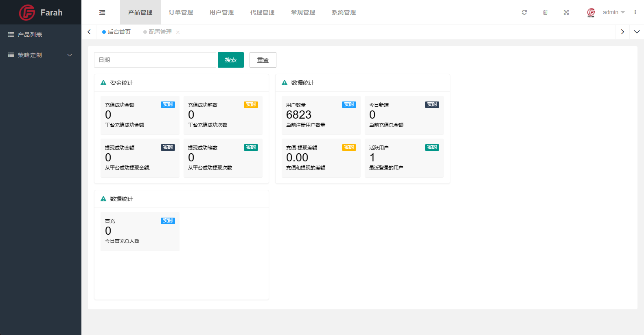Viewport: 644px width, 335px height.
Task: Select 用户管理 in the top navigation
Action: [x=221, y=12]
